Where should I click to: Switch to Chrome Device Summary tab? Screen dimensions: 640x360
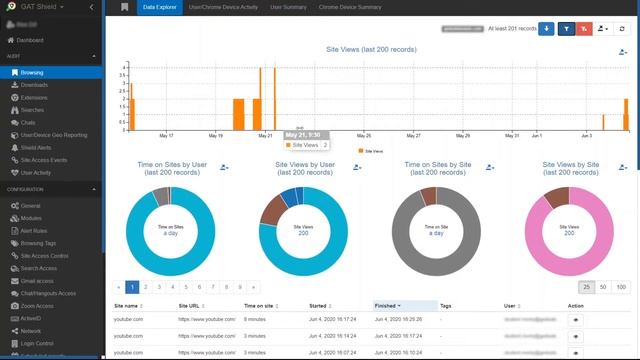[350, 7]
